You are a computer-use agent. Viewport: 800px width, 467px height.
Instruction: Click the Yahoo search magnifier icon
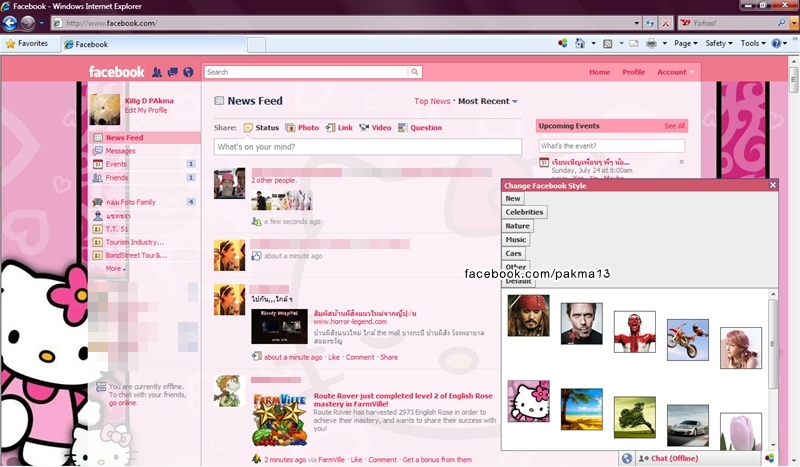click(x=781, y=23)
